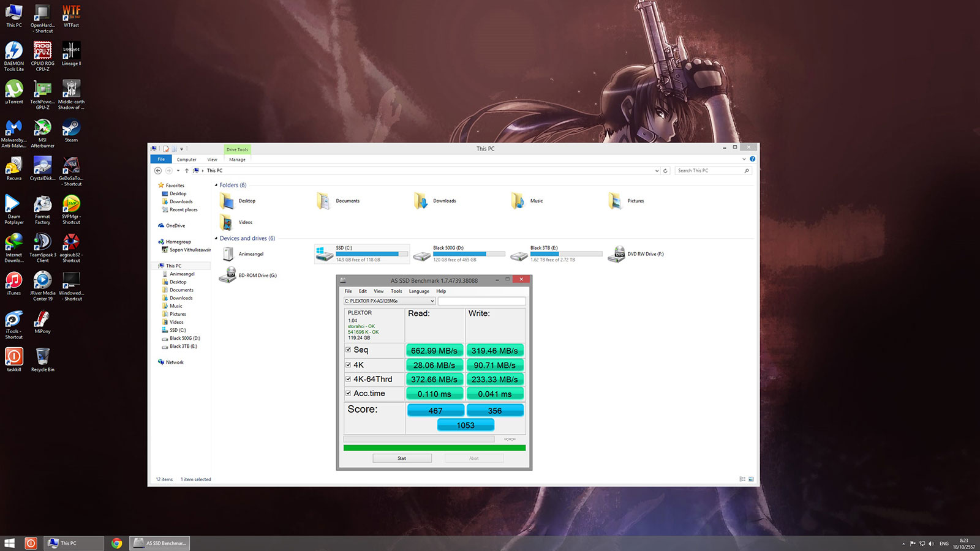
Task: Select the Format Factory desktop icon
Action: [x=42, y=210]
